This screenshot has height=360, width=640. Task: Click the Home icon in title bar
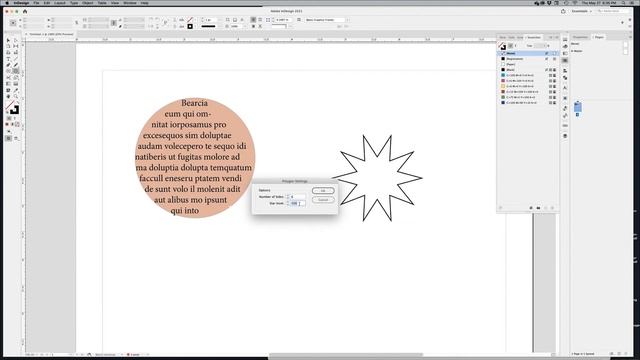point(25,11)
